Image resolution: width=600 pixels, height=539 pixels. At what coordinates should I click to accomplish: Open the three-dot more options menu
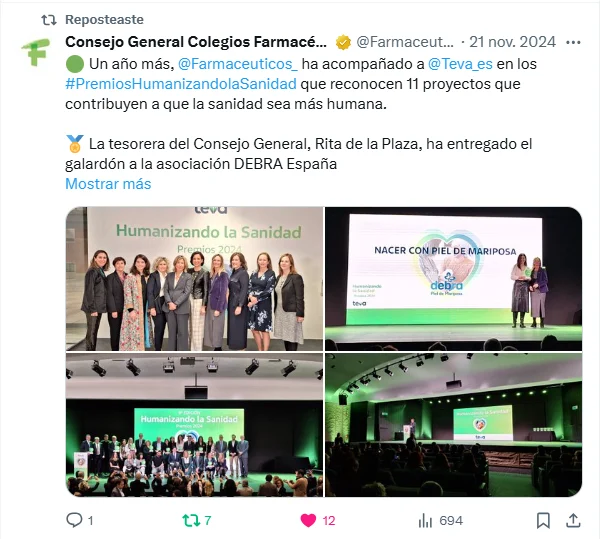click(573, 42)
